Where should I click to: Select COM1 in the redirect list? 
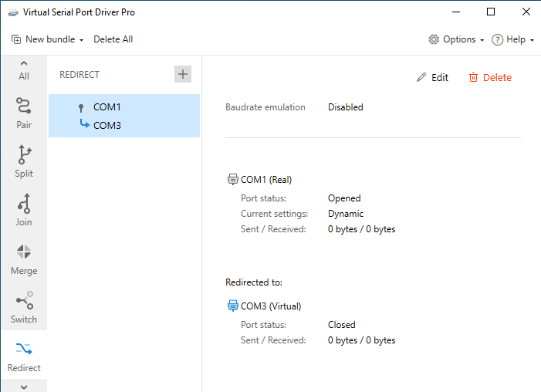107,107
